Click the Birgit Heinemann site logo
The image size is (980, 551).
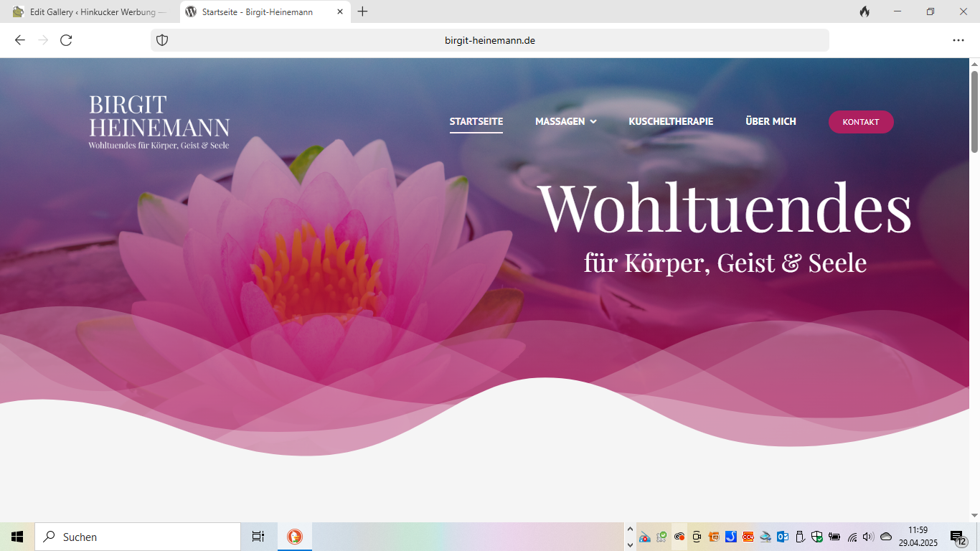point(159,123)
